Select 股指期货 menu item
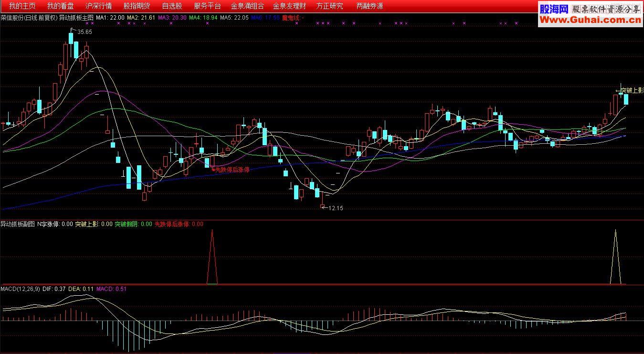Screen dimensions: 644x354 pos(137,6)
